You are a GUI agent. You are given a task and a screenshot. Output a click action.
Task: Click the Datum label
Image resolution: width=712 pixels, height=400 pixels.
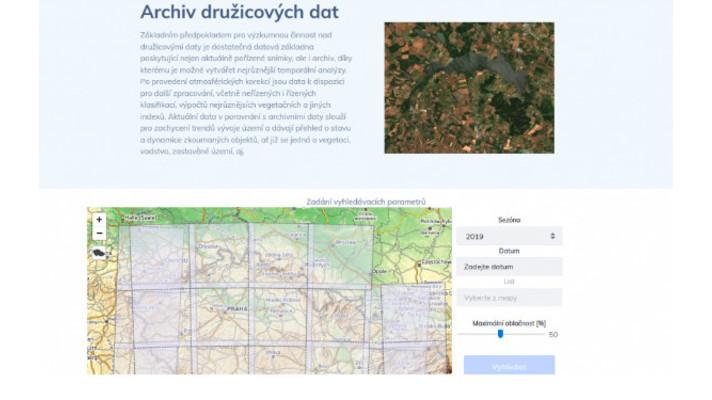(x=509, y=251)
